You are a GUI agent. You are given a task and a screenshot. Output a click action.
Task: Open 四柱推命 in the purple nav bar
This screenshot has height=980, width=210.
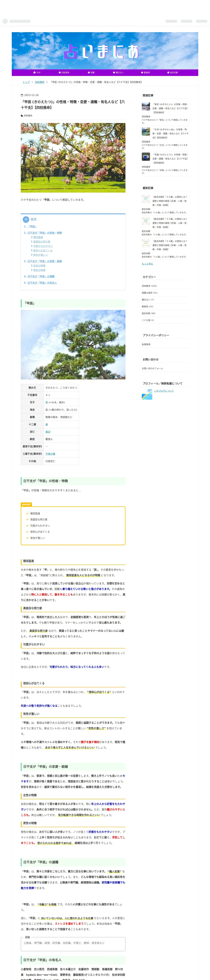(64, 73)
